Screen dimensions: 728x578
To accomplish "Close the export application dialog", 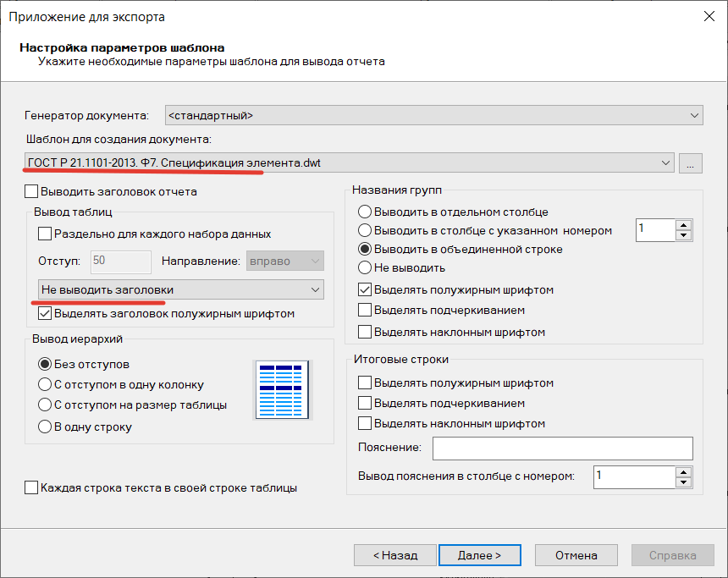I will tap(706, 17).
